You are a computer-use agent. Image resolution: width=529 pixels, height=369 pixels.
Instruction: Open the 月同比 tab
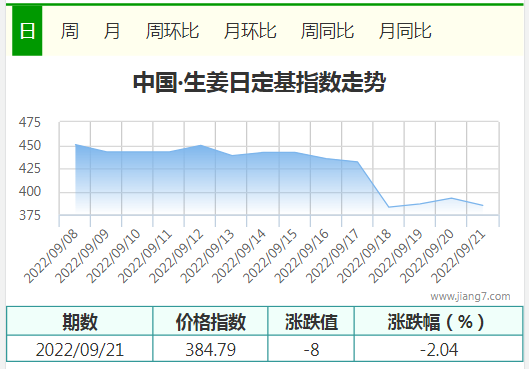(405, 31)
